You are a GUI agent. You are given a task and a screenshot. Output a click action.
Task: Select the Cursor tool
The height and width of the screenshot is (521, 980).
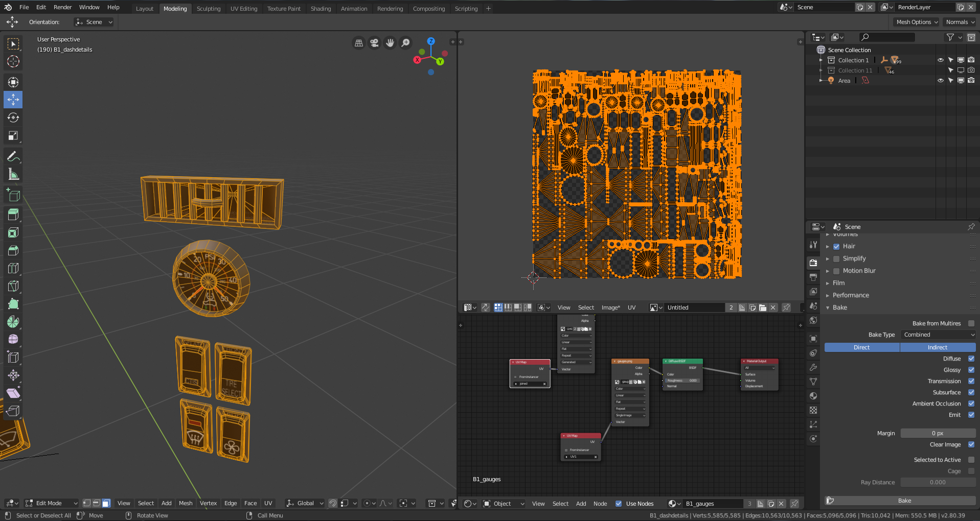pyautogui.click(x=13, y=61)
